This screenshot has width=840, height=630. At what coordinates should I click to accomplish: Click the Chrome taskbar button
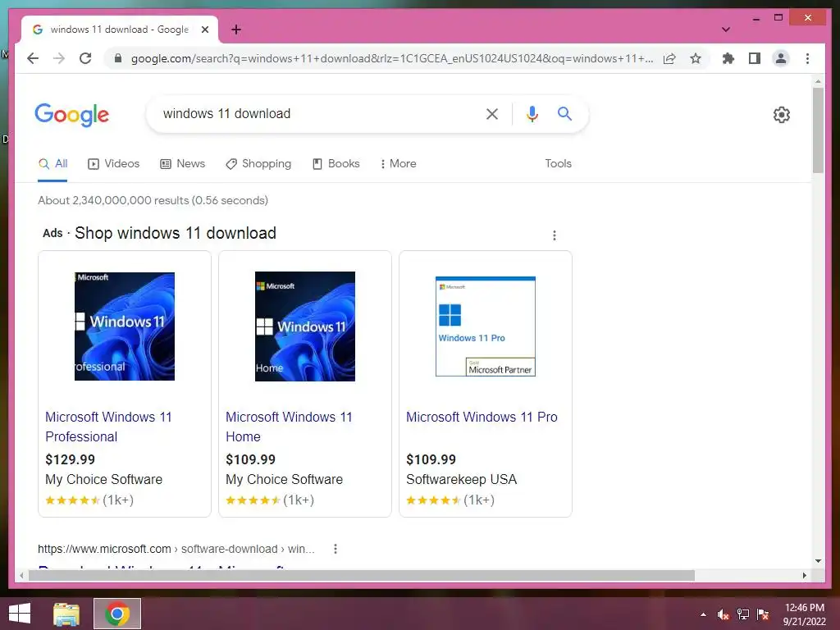tap(117, 614)
